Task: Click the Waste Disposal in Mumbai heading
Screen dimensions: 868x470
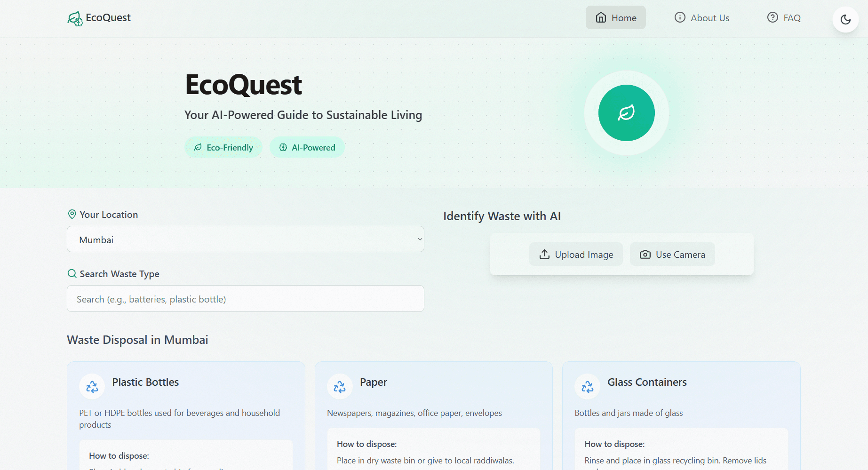Action: point(137,340)
